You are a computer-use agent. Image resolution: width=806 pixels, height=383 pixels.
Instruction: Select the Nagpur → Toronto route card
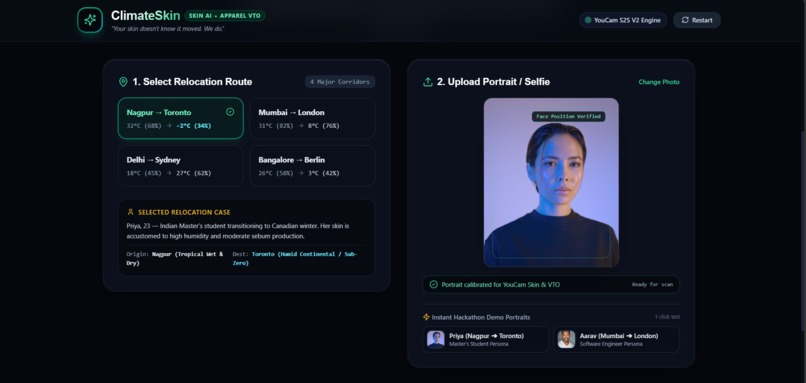[180, 118]
